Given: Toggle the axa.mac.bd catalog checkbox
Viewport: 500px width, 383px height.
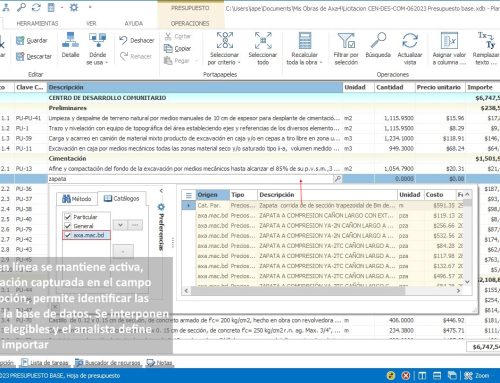Looking at the screenshot, I should tap(68, 235).
